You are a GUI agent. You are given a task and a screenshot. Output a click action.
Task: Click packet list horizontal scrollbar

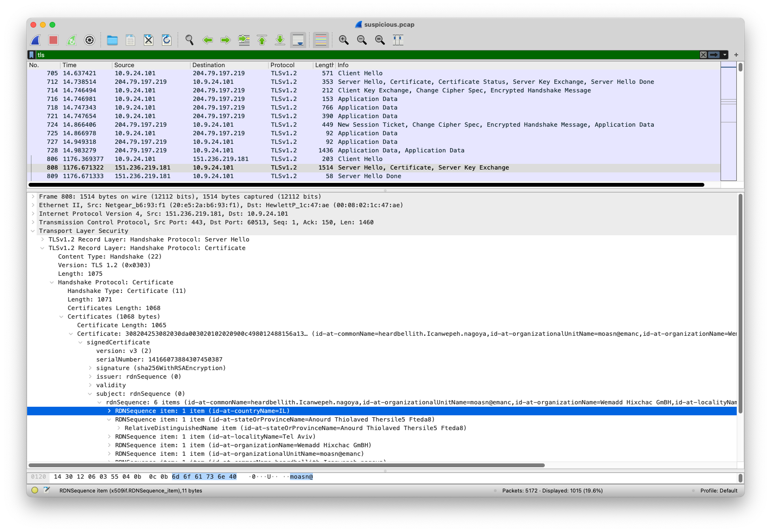pyautogui.click(x=366, y=185)
